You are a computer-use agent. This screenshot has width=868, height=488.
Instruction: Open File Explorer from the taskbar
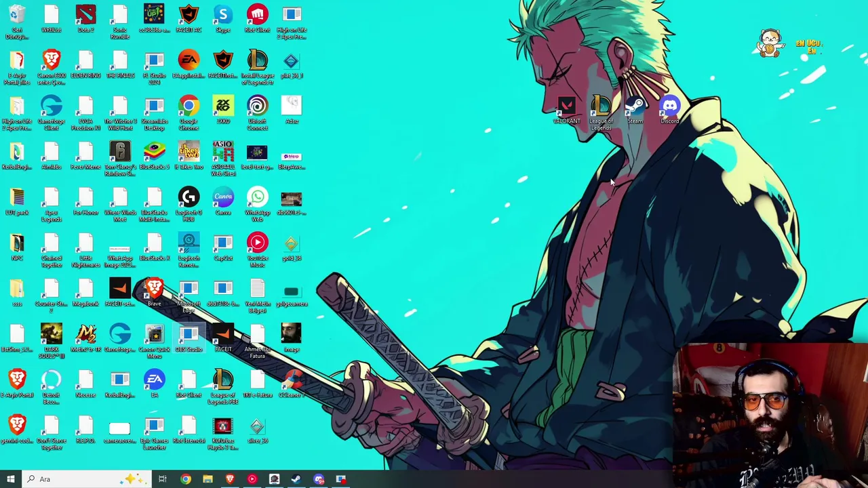click(x=208, y=479)
